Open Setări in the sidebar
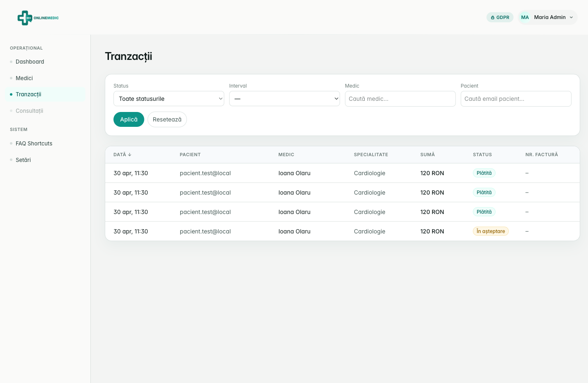 23,160
